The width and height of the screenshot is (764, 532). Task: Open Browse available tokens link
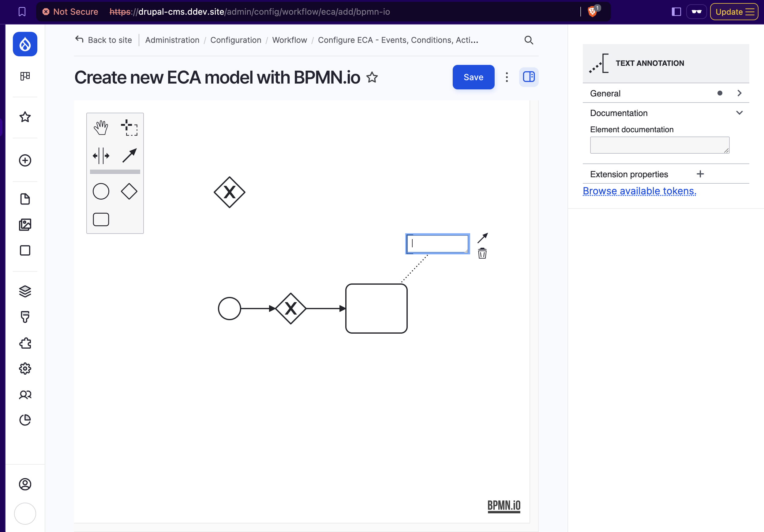coord(640,190)
